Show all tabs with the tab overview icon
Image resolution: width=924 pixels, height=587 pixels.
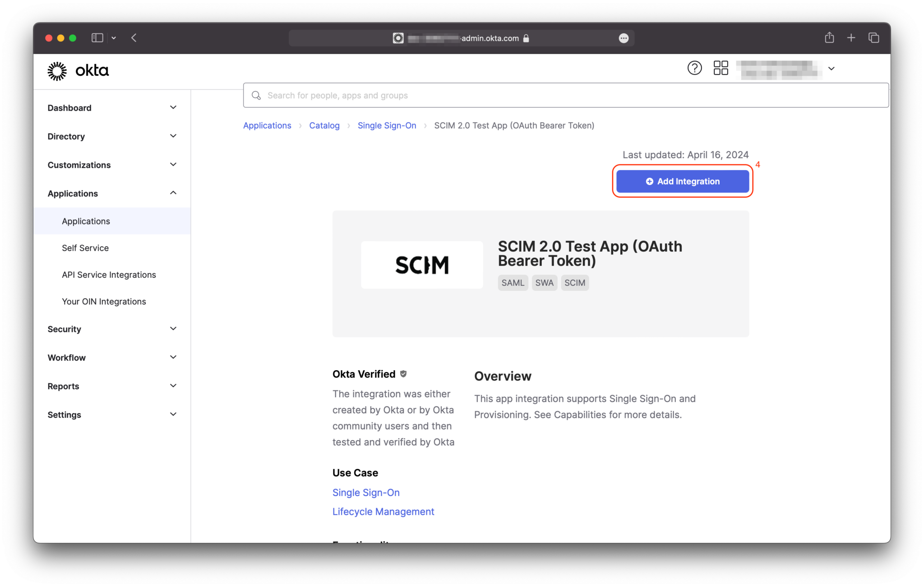click(x=874, y=38)
